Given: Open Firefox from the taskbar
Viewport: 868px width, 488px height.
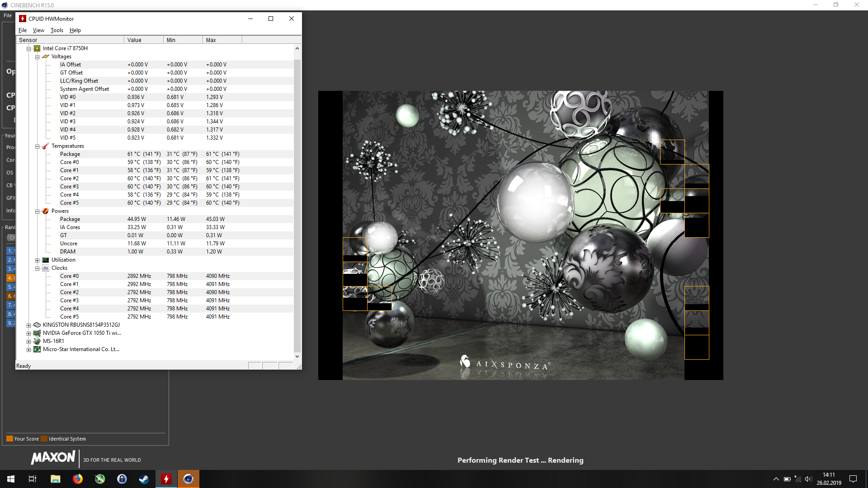Looking at the screenshot, I should [78, 479].
